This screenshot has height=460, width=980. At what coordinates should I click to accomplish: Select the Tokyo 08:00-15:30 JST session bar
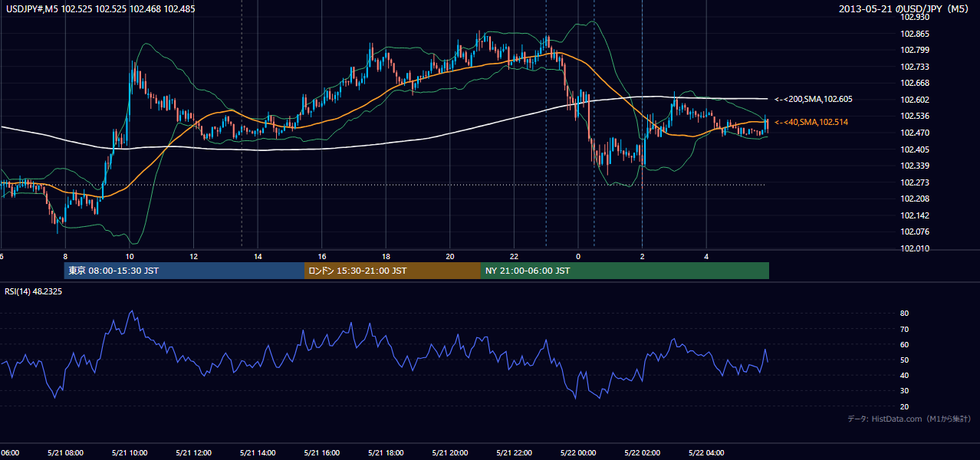[184, 271]
